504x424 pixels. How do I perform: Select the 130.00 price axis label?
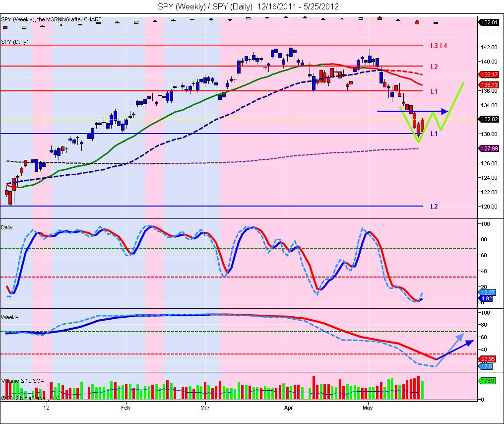489,134
